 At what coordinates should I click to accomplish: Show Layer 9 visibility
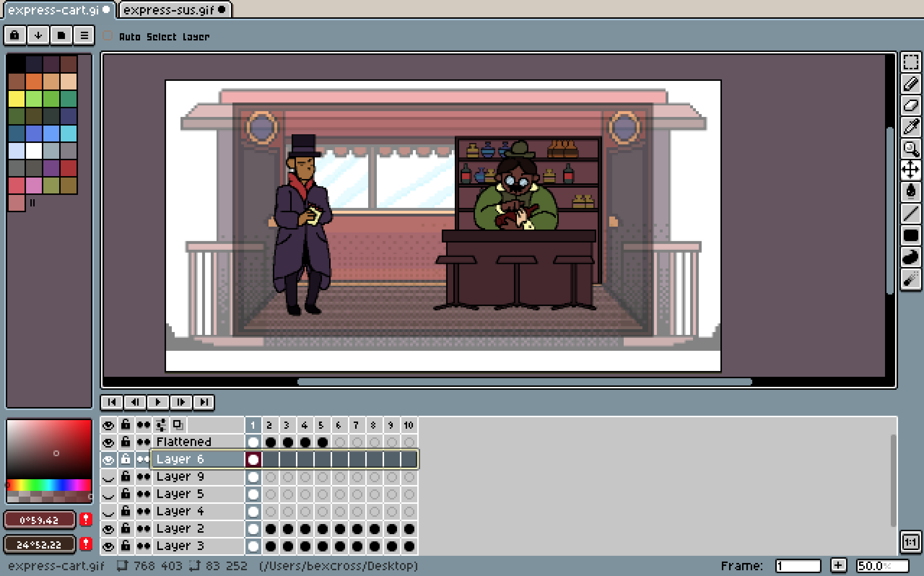click(109, 477)
